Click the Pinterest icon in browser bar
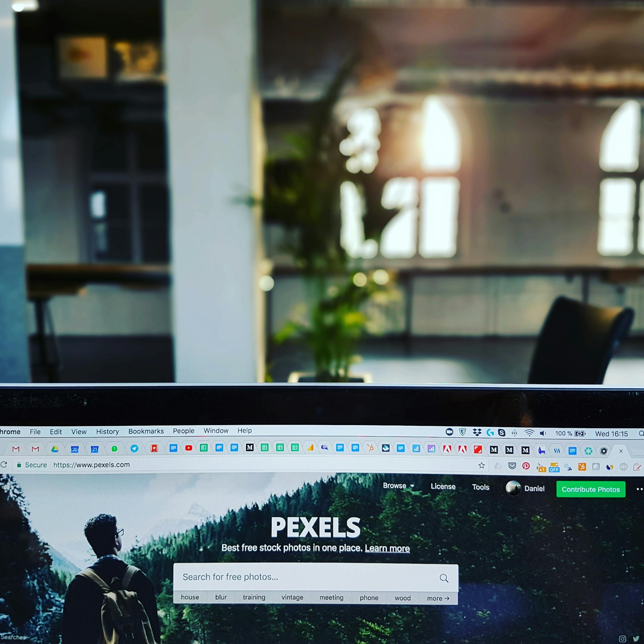644x644 pixels. [527, 465]
